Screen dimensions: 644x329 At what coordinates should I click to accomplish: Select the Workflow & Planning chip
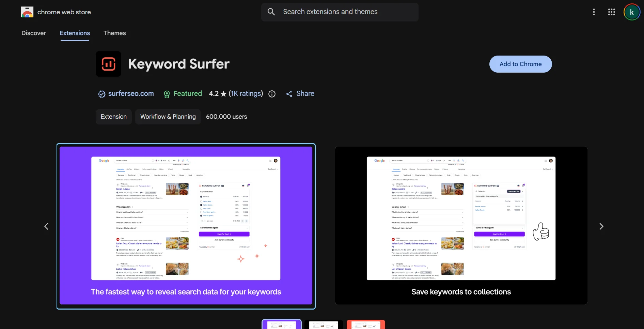click(x=168, y=117)
